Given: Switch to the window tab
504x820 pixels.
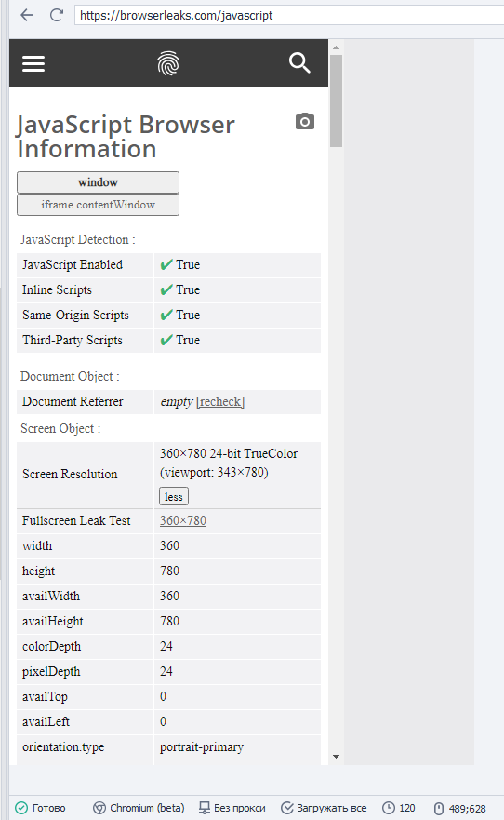Looking at the screenshot, I should (99, 182).
